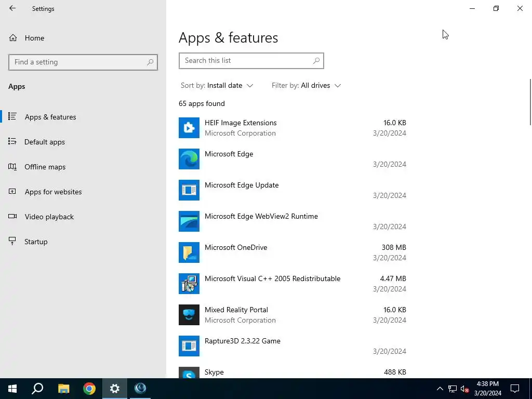Click the HEIF Image Extensions app icon
This screenshot has height=399, width=532.
(x=189, y=128)
